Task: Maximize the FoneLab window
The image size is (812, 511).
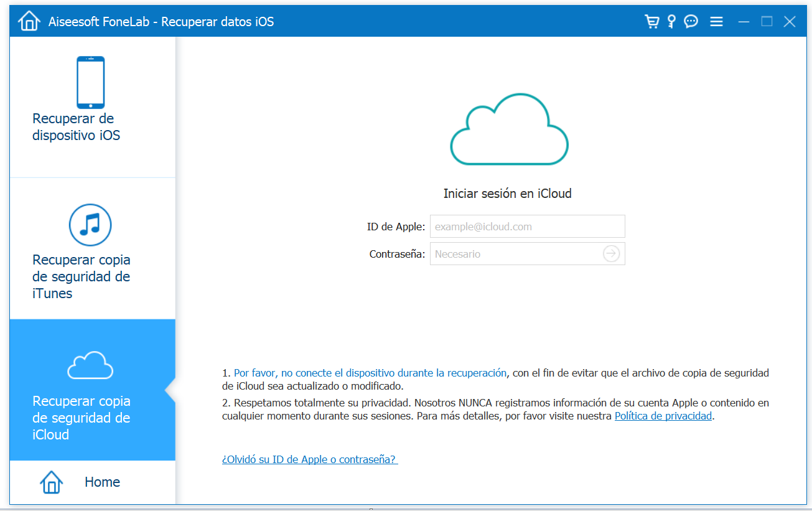Action: coord(767,22)
